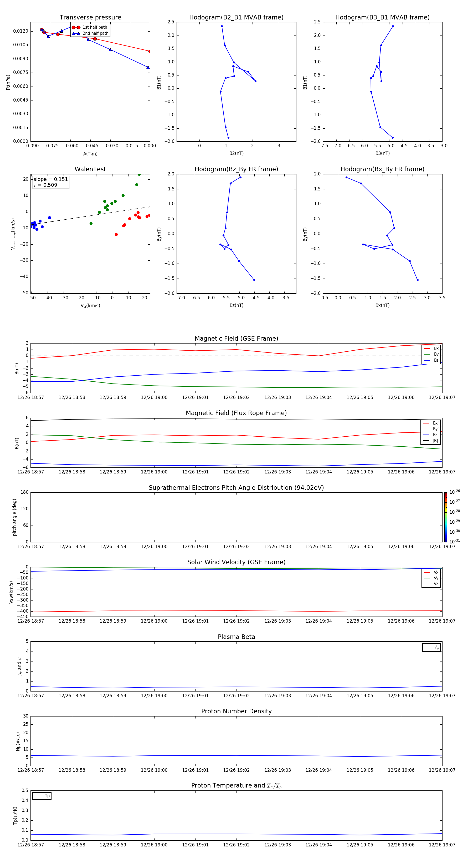
Task: Click the "Bz" entry in GSE legend
Action: pos(431,360)
